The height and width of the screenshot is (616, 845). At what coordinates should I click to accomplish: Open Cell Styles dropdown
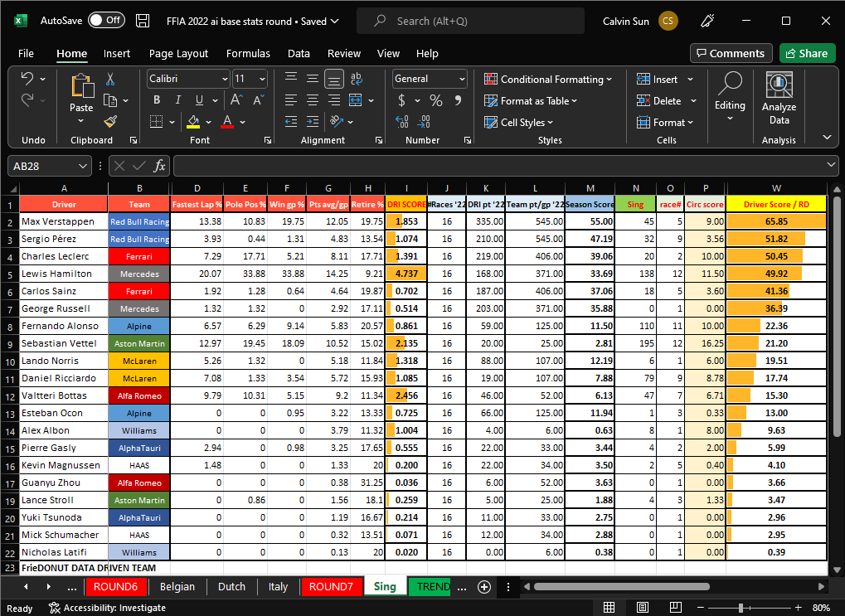pos(518,123)
